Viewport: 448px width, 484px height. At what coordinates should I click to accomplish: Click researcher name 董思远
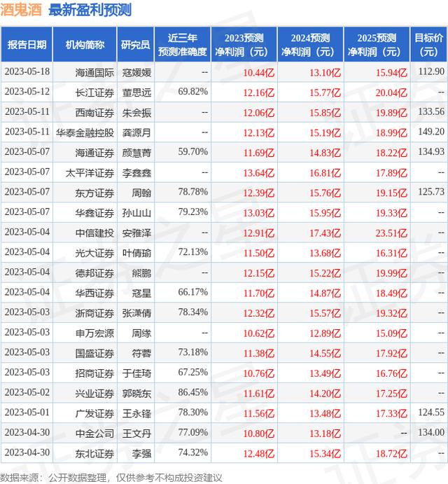click(x=136, y=92)
